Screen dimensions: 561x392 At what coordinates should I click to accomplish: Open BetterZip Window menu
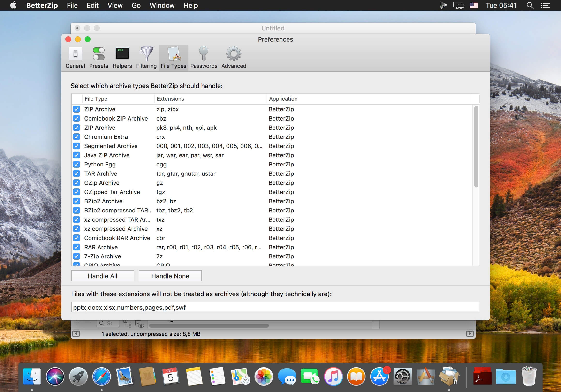tap(162, 5)
